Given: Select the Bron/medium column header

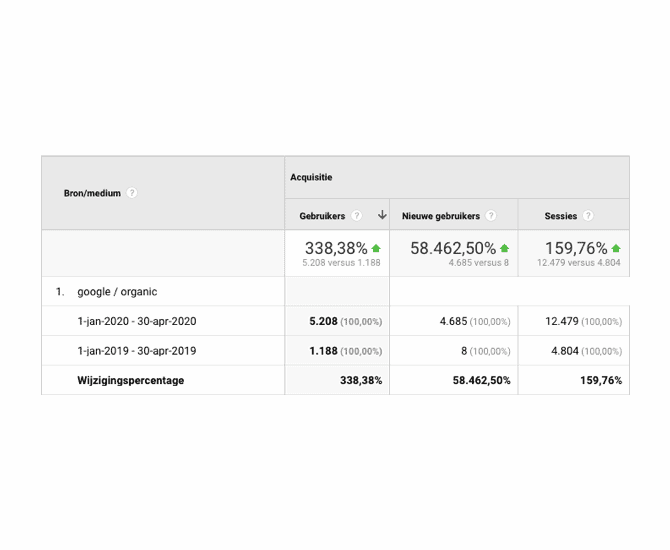Looking at the screenshot, I should [92, 193].
